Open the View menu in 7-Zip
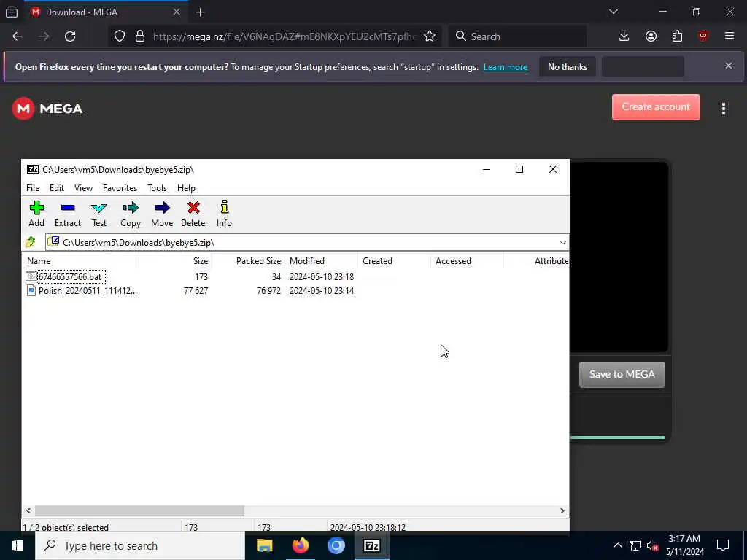 tap(83, 188)
